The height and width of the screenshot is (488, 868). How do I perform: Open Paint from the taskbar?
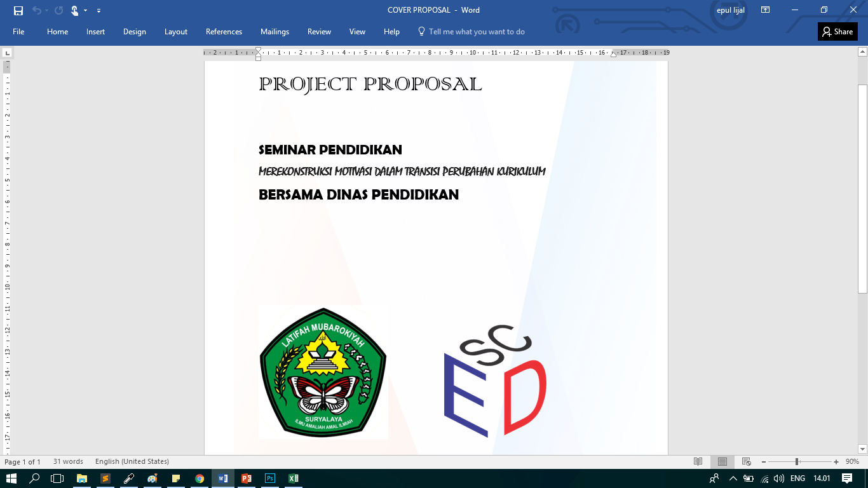[x=152, y=478]
